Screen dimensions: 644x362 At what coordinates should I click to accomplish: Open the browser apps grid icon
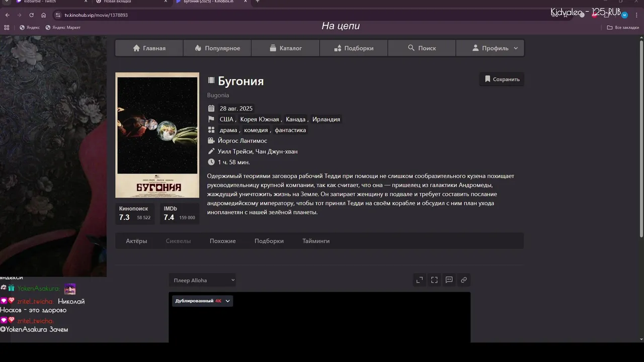coord(7,27)
